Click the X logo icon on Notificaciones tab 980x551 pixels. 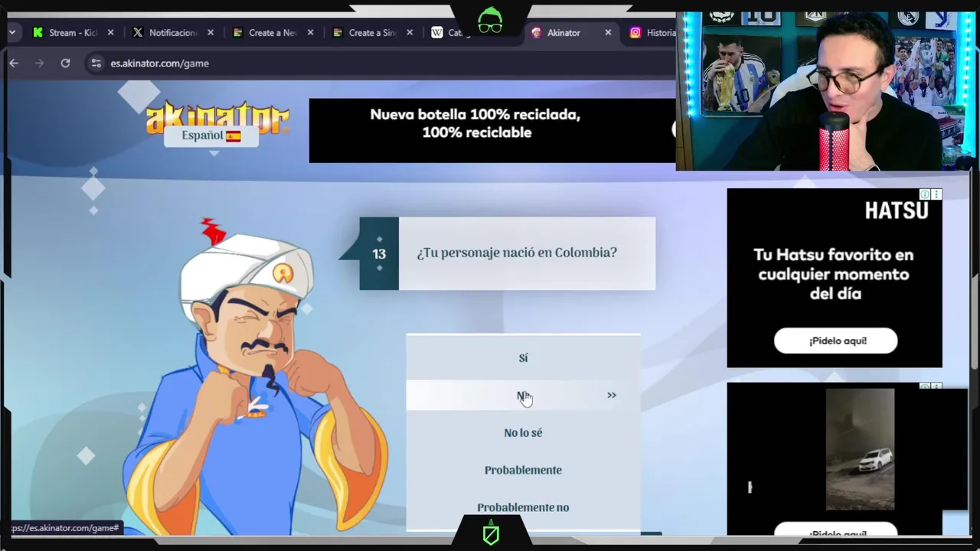tap(138, 32)
